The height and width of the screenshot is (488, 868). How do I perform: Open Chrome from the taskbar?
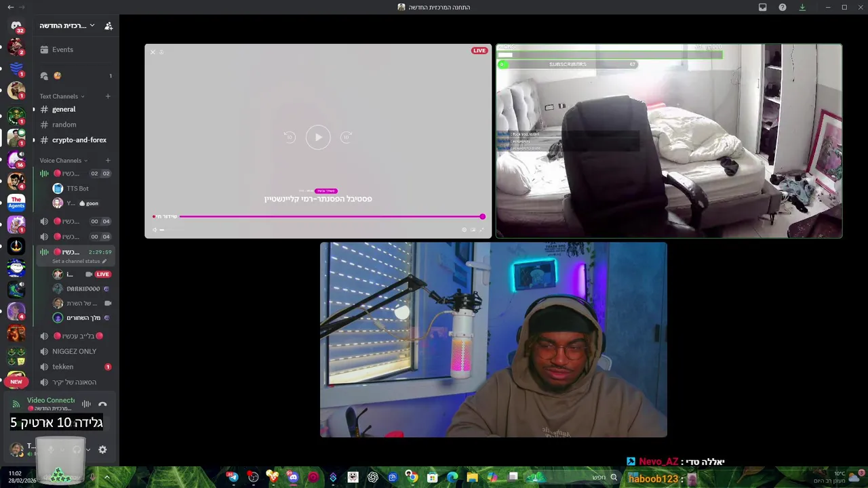tap(412, 477)
